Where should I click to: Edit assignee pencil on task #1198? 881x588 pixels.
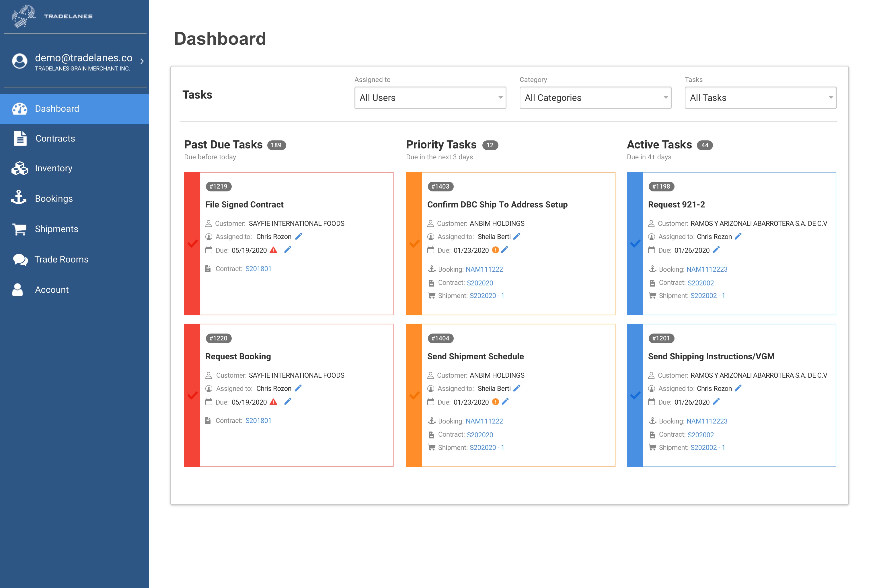(x=738, y=236)
